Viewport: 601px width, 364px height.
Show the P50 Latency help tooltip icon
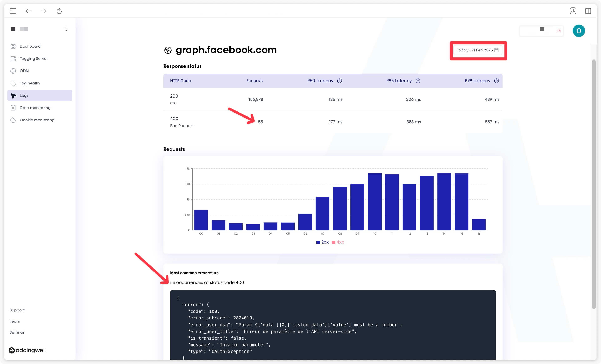point(339,81)
